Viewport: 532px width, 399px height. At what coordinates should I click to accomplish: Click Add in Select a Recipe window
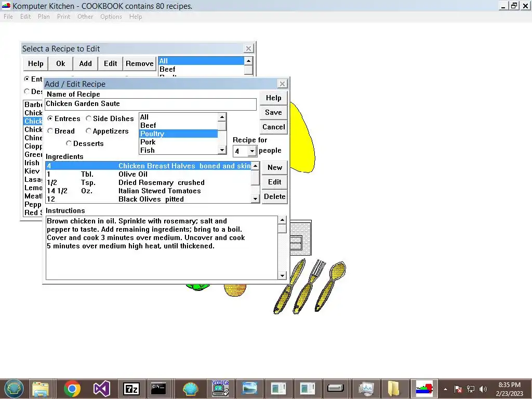[x=86, y=63]
